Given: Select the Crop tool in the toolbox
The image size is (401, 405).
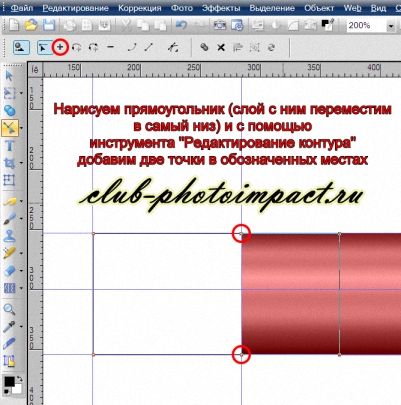Looking at the screenshot, I should pos(9,163).
